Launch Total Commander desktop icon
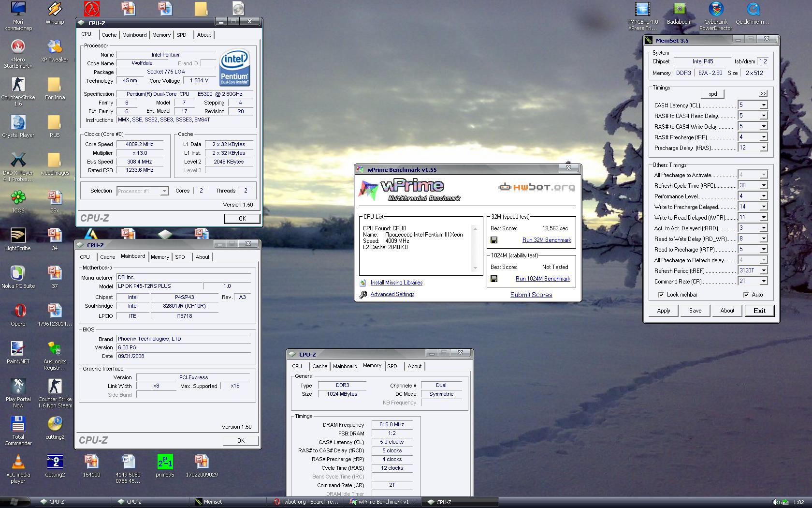The height and width of the screenshot is (508, 812). click(18, 431)
